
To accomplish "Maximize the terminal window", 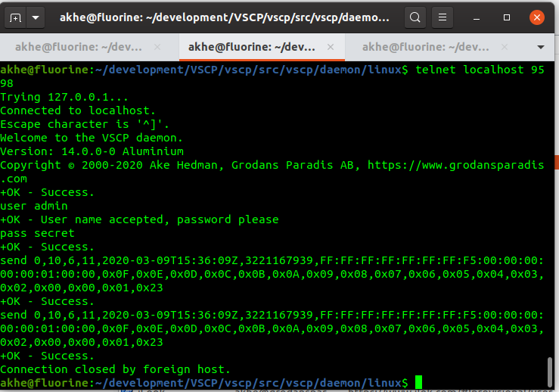I will [x=507, y=17].
